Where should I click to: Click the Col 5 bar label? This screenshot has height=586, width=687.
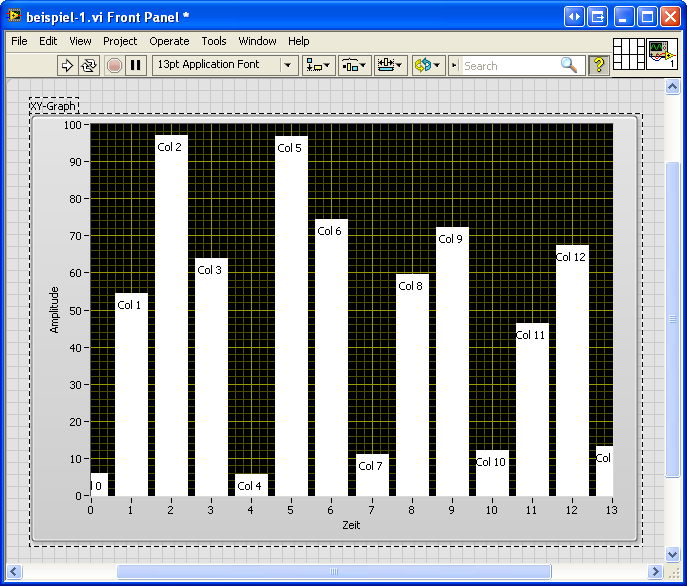[x=289, y=148]
